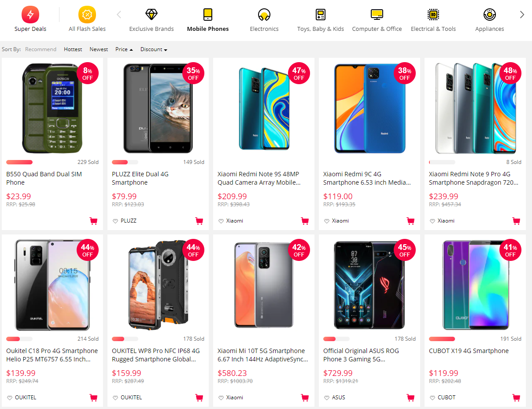The image size is (532, 409).
Task: Add CUBOT X19 smartphone to cart
Action: click(x=516, y=398)
